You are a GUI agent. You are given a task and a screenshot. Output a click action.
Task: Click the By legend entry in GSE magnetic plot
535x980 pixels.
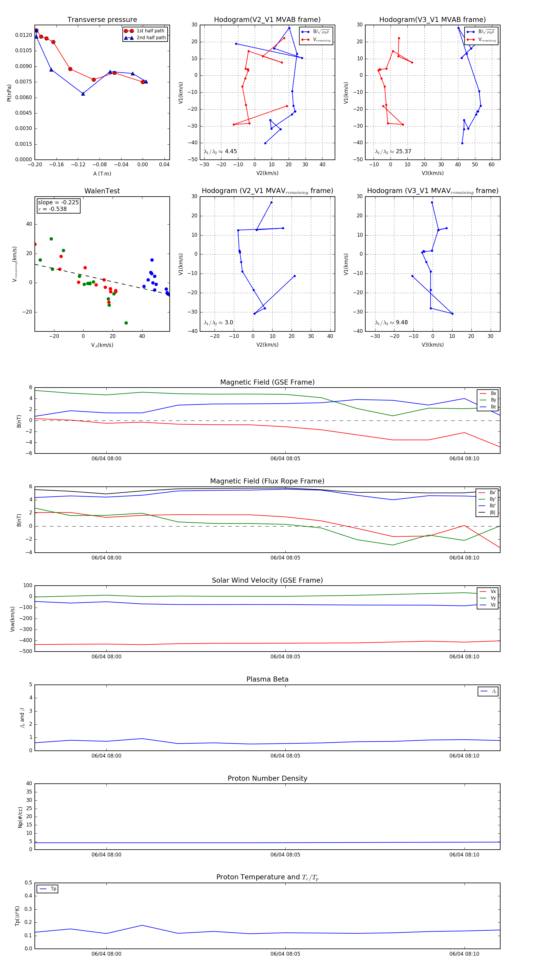[x=488, y=400]
